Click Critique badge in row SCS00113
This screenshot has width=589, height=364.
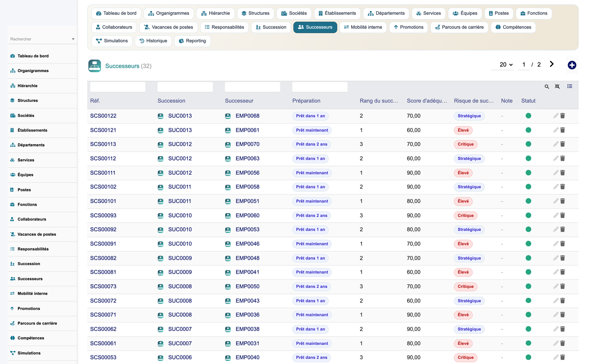click(x=465, y=145)
